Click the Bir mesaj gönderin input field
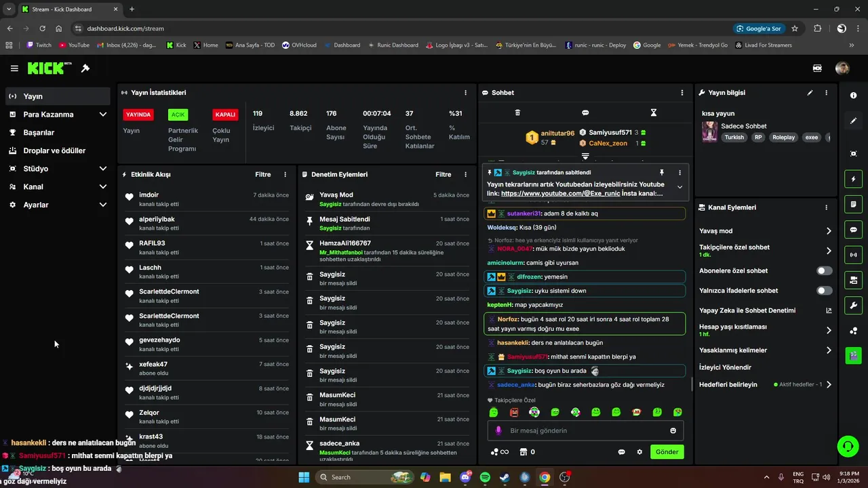Image resolution: width=868 pixels, height=488 pixels. click(x=585, y=430)
